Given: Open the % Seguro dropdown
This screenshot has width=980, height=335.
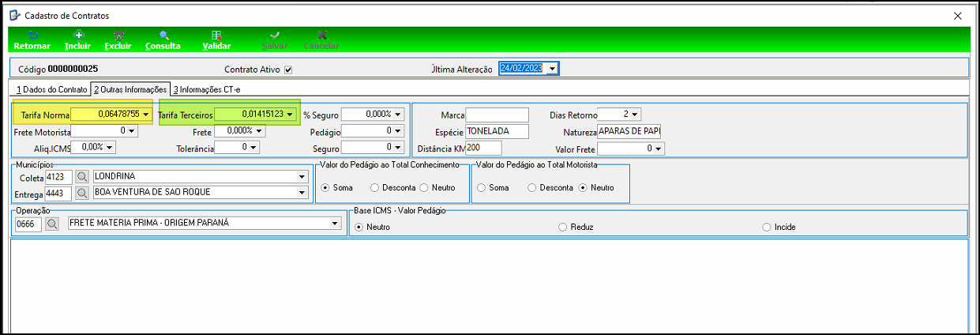Looking at the screenshot, I should click(399, 115).
